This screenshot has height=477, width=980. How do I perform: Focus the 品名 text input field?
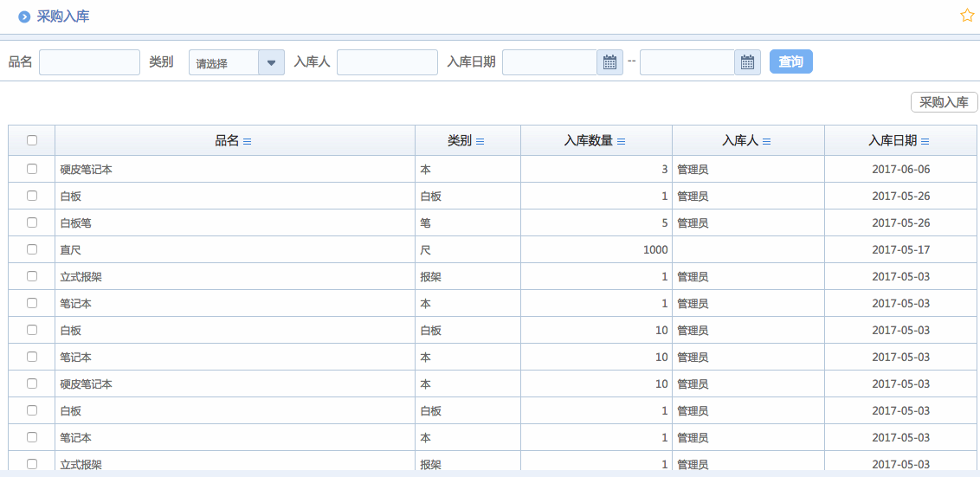89,62
